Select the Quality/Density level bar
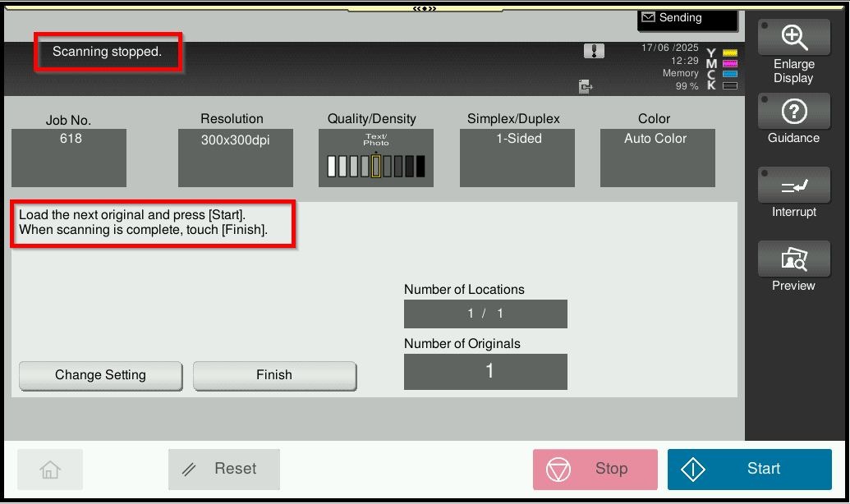Screen dimensions: 850x504 376,165
